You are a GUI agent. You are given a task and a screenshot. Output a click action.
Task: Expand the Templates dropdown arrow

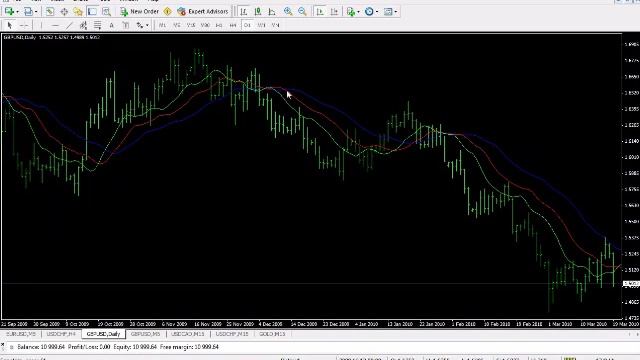coord(396,12)
